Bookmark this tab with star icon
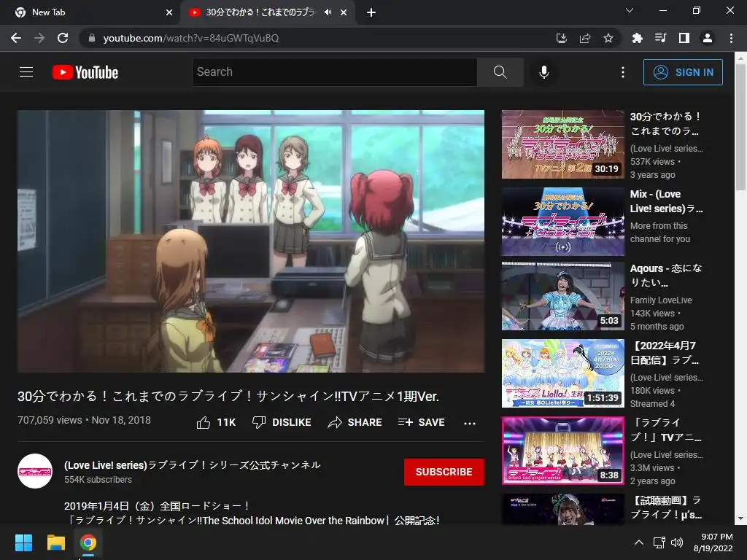This screenshot has height=560, width=747. click(608, 38)
